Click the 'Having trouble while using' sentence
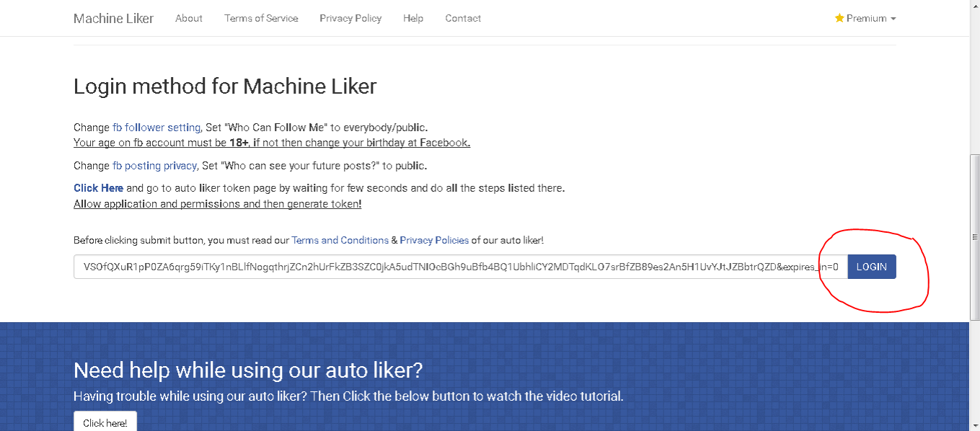This screenshot has height=431, width=980. 348,396
